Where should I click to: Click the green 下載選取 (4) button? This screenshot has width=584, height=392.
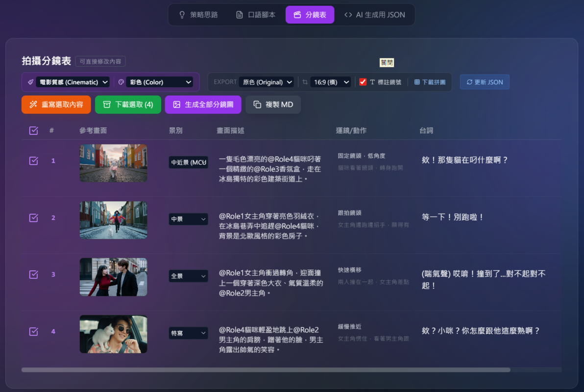(x=127, y=104)
